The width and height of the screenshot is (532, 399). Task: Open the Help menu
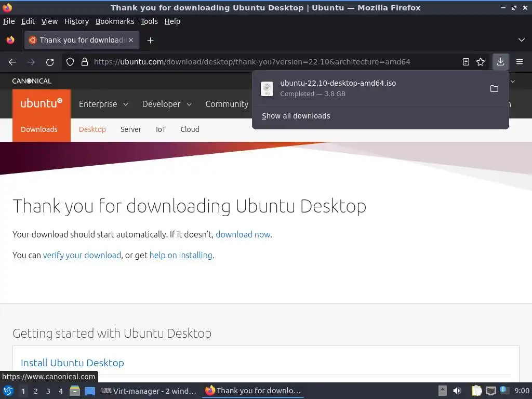[x=172, y=21]
